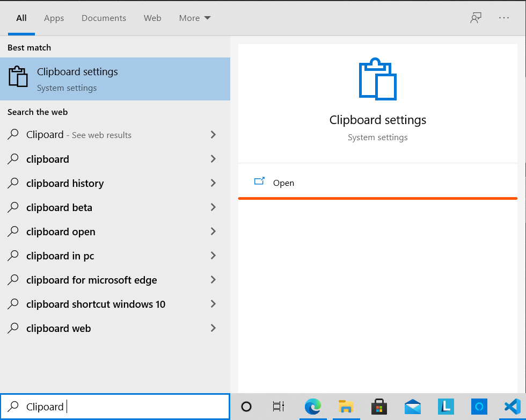526x420 pixels.
Task: Switch to the All tab
Action: 21,18
